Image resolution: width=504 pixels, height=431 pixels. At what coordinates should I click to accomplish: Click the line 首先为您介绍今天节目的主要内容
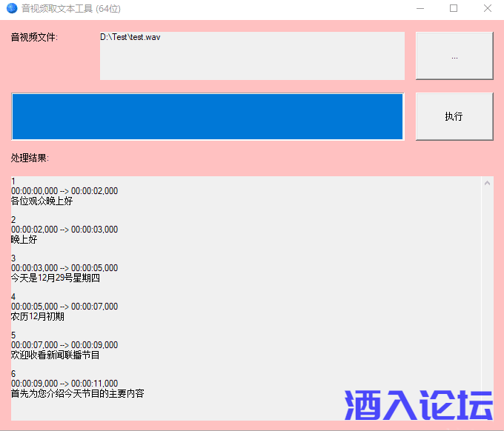[77, 393]
